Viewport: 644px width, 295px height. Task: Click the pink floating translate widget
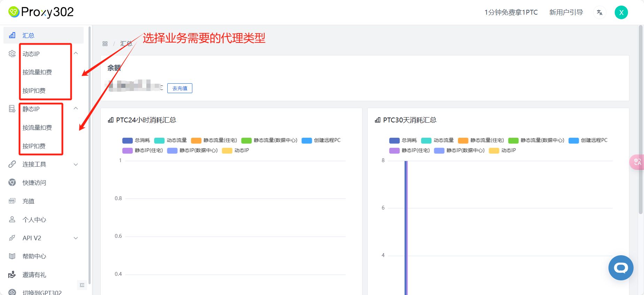[x=637, y=162]
